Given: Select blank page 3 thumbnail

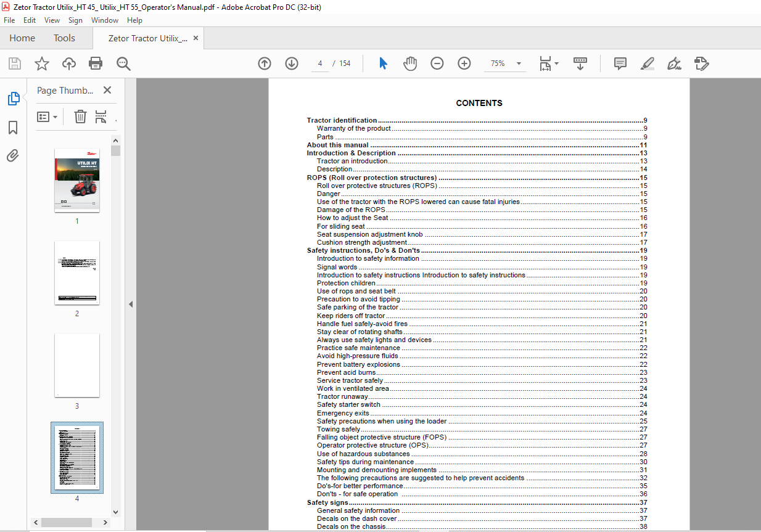Looking at the screenshot, I should click(77, 365).
